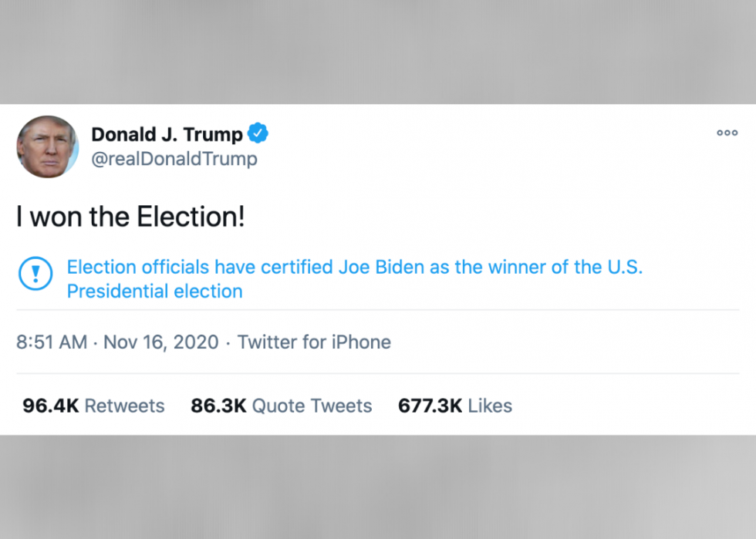Click the exclamation info circle icon

click(x=35, y=273)
